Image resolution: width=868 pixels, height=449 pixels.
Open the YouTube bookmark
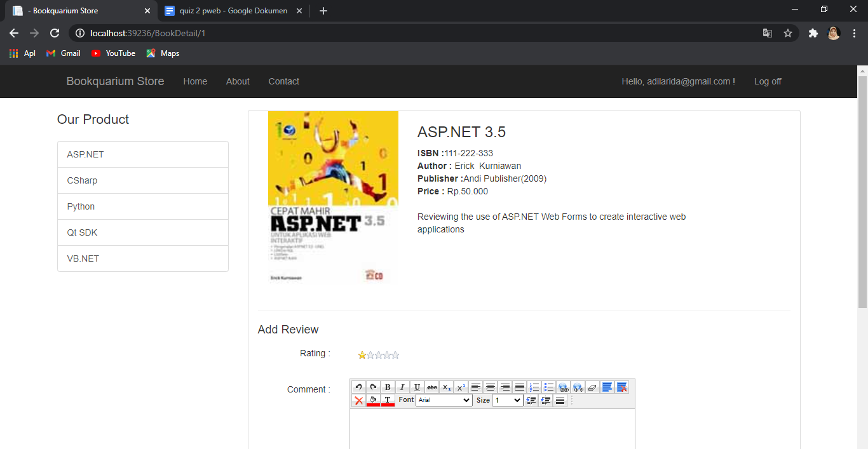click(113, 53)
